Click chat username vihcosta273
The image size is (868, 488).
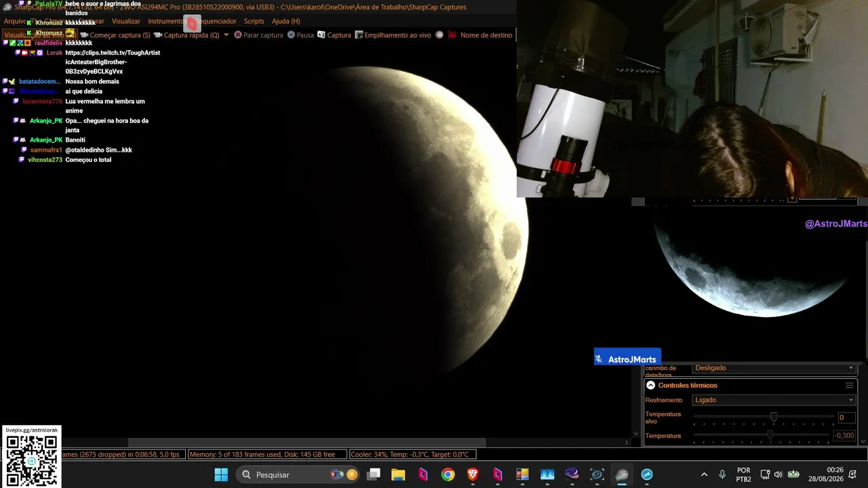45,160
